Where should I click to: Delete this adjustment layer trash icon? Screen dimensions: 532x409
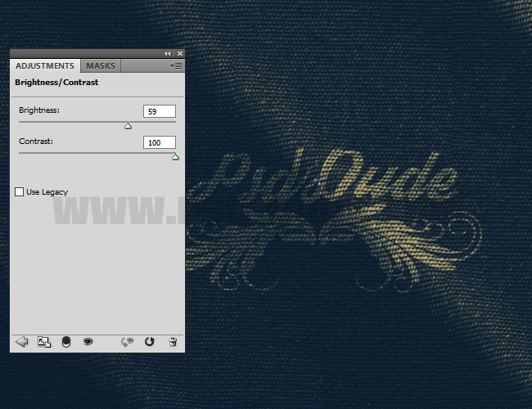173,342
